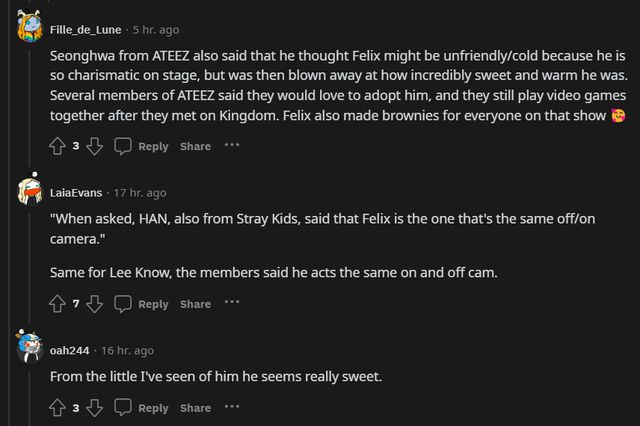The height and width of the screenshot is (426, 640).
Task: Reply to LaiaEvans's comment
Action: [152, 304]
